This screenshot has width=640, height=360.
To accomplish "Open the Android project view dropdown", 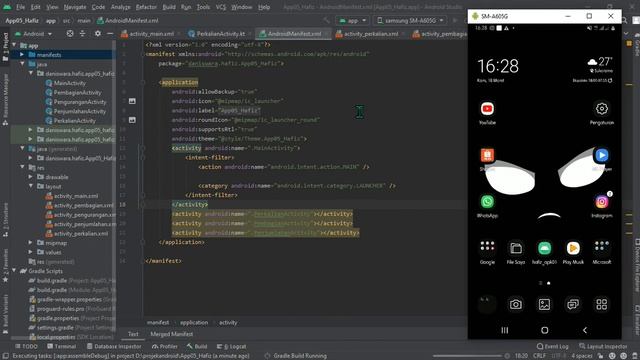I will point(34,34).
